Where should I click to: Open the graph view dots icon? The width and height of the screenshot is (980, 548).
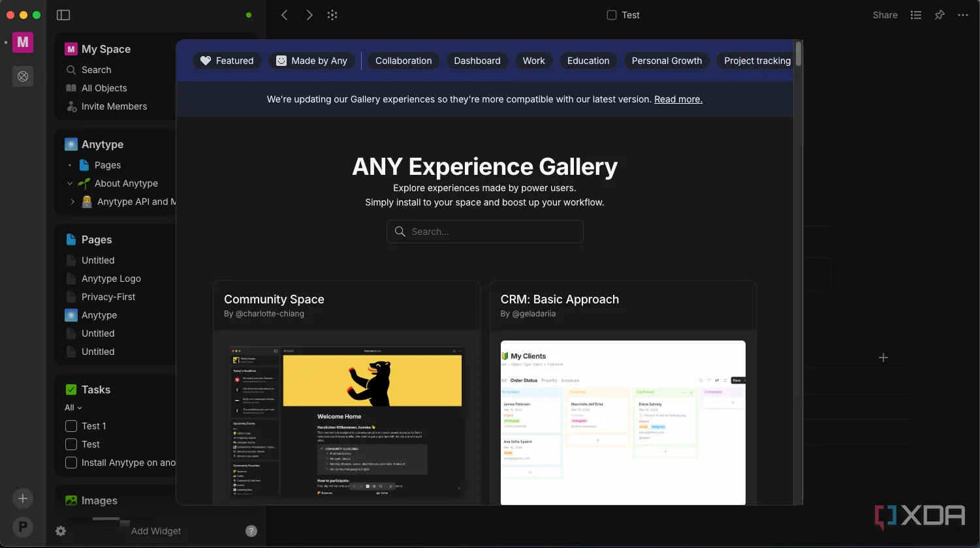click(x=332, y=15)
